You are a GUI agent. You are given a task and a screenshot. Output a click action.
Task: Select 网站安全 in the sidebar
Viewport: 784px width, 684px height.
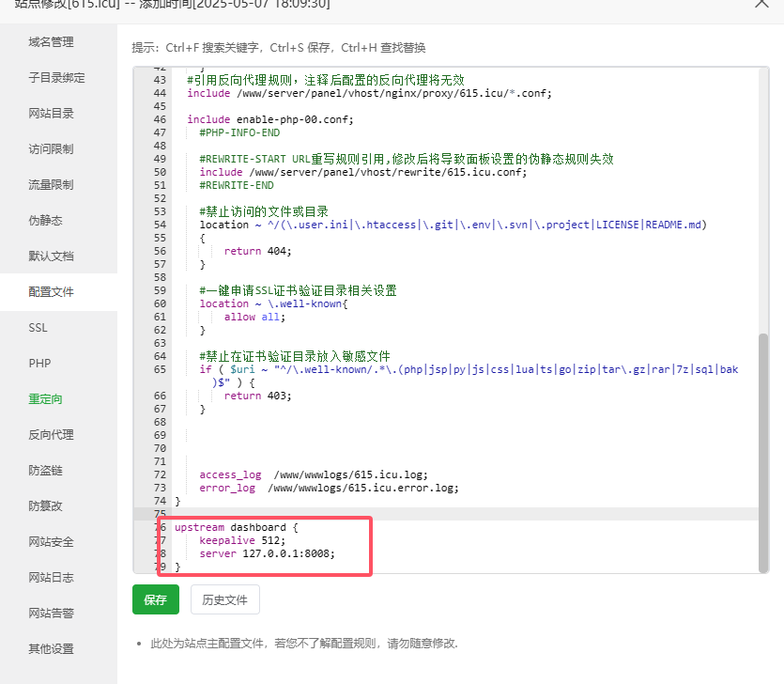[51, 542]
